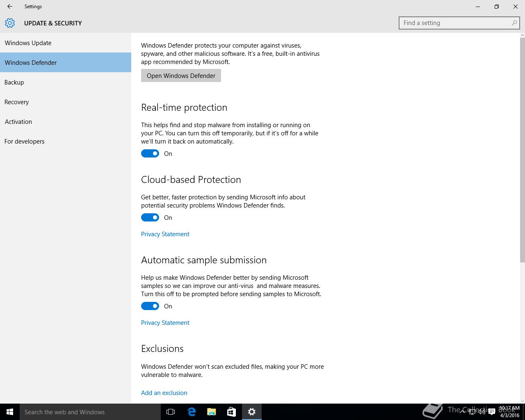Click the taskbar clock and date

point(509,412)
